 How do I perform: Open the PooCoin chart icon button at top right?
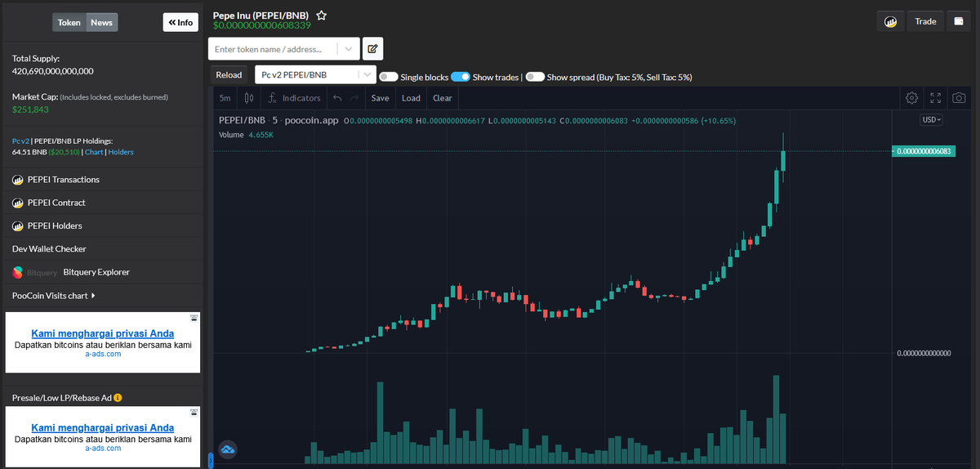[890, 21]
